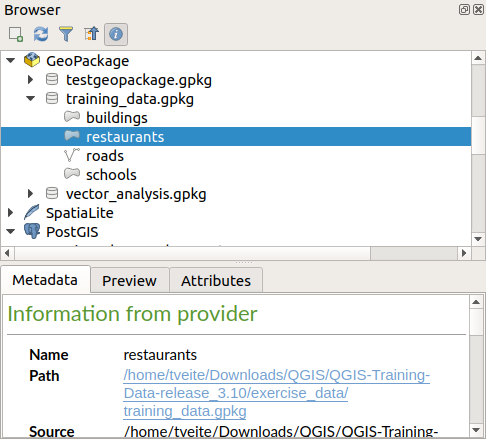Click the buildings polygon layer icon

(72, 117)
